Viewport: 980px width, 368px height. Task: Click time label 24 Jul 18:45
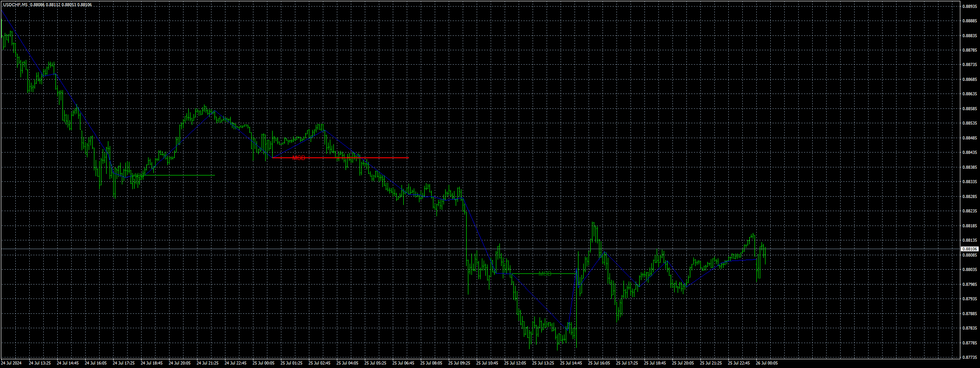point(152,363)
